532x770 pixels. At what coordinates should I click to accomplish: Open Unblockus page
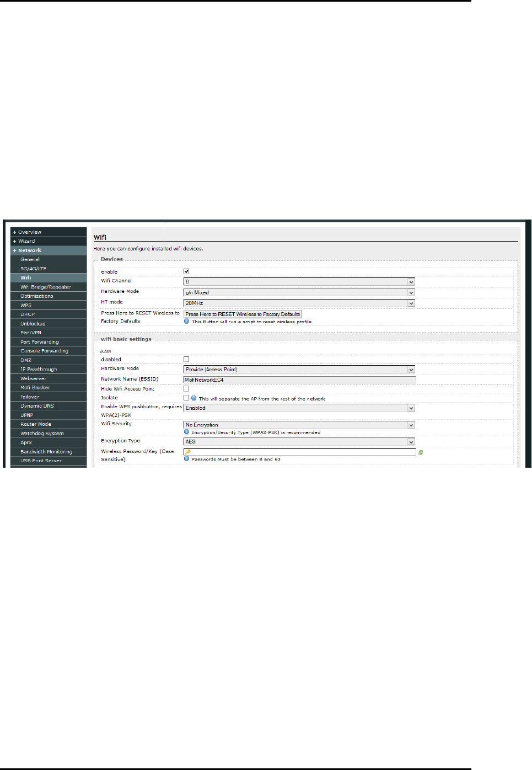[49, 324]
